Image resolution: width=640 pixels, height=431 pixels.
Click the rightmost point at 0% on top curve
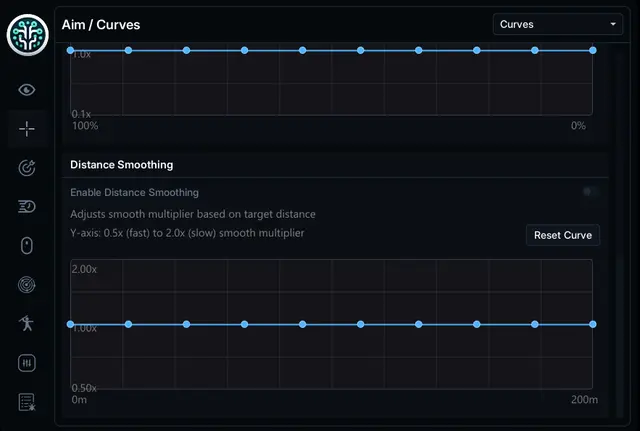click(593, 50)
